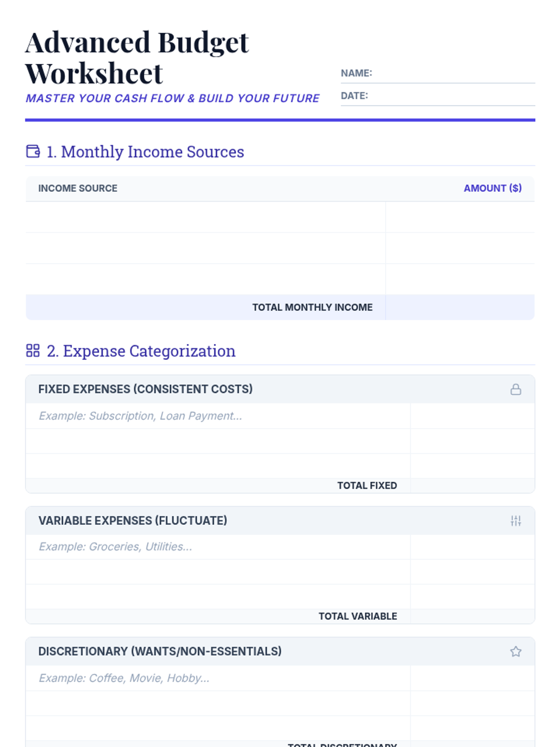The image size is (560, 747).
Task: Click the first income source row cell
Action: [x=205, y=217]
